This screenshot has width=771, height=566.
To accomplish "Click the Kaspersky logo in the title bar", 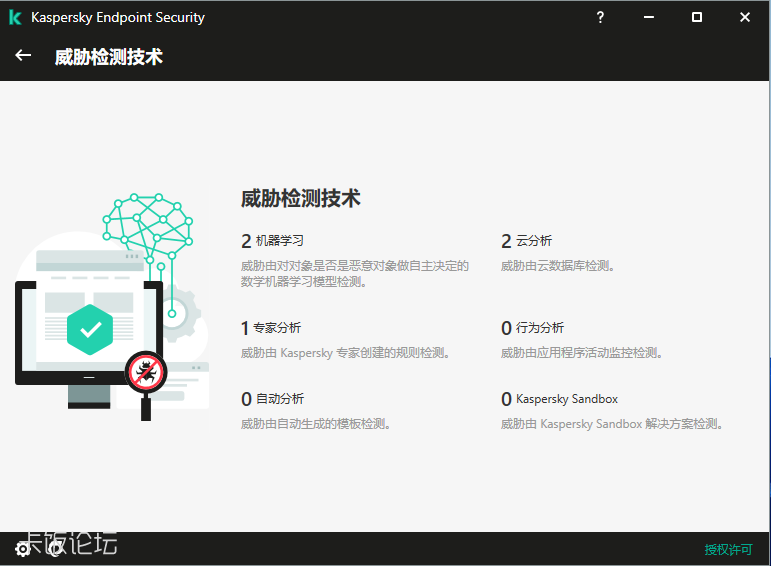I will (x=15, y=17).
